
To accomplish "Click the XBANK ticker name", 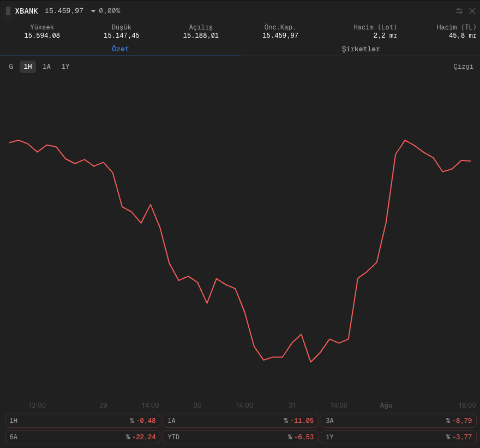I will tap(26, 11).
